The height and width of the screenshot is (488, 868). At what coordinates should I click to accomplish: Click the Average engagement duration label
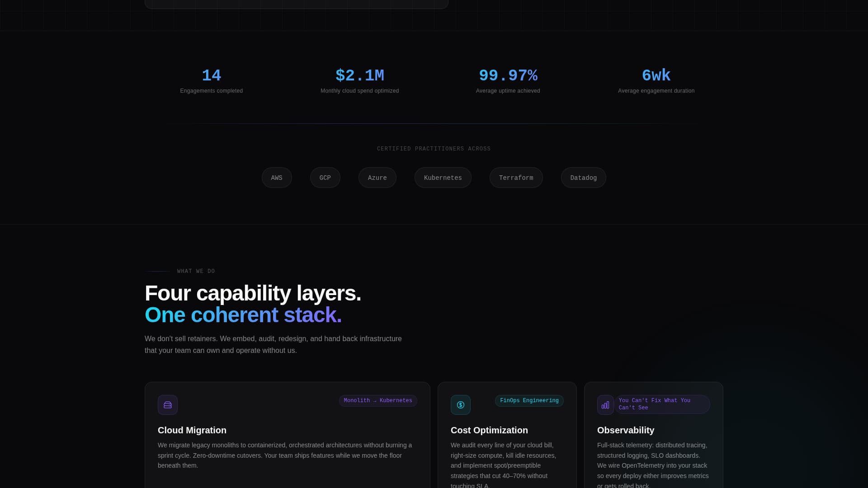tap(656, 91)
